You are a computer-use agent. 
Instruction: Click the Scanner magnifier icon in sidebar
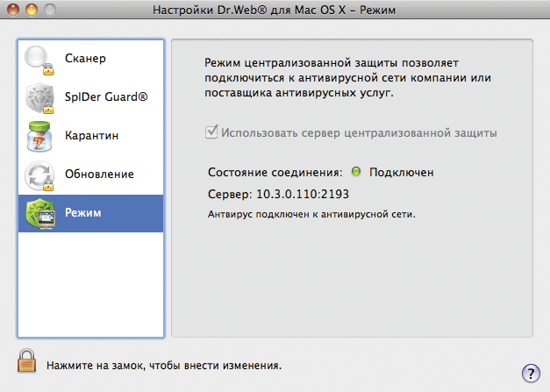coord(39,60)
